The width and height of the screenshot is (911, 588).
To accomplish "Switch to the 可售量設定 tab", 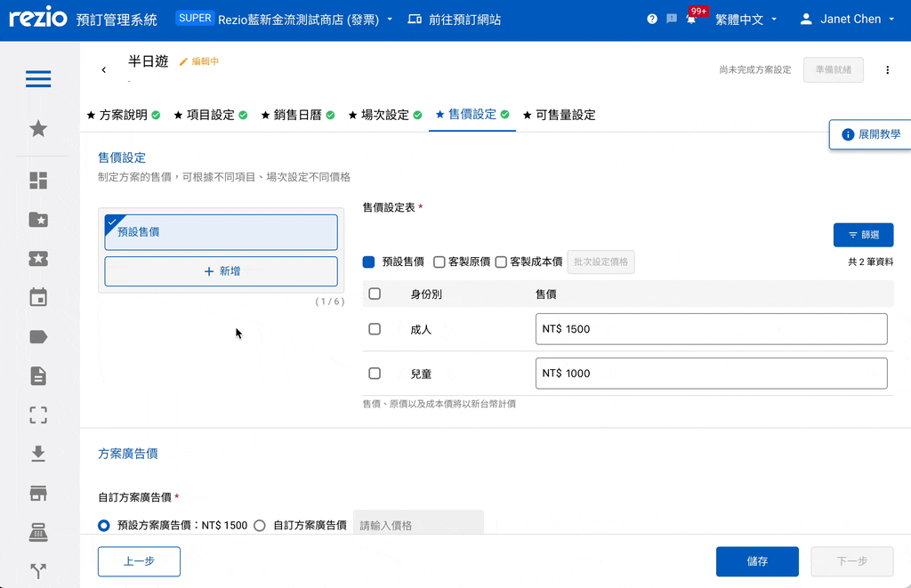I will coord(560,115).
